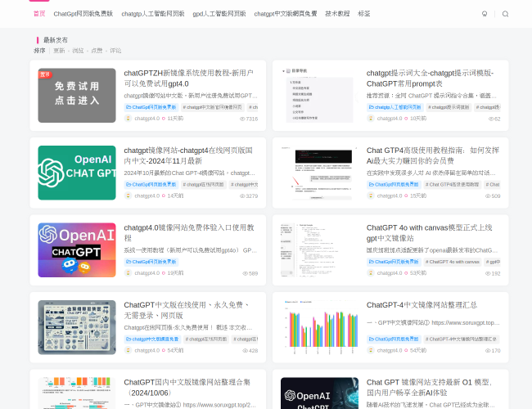Click 53天前 timestamp
The height and width of the screenshot is (409, 532).
(x=418, y=273)
